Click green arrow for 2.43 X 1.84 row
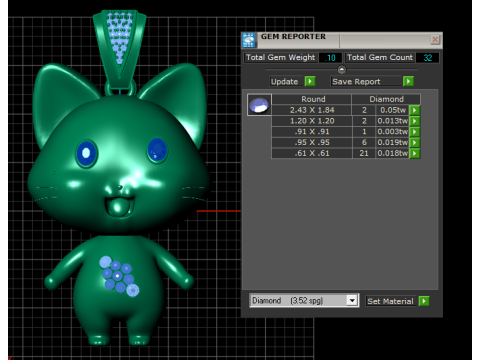Image resolution: width=480 pixels, height=360 pixels. (415, 110)
